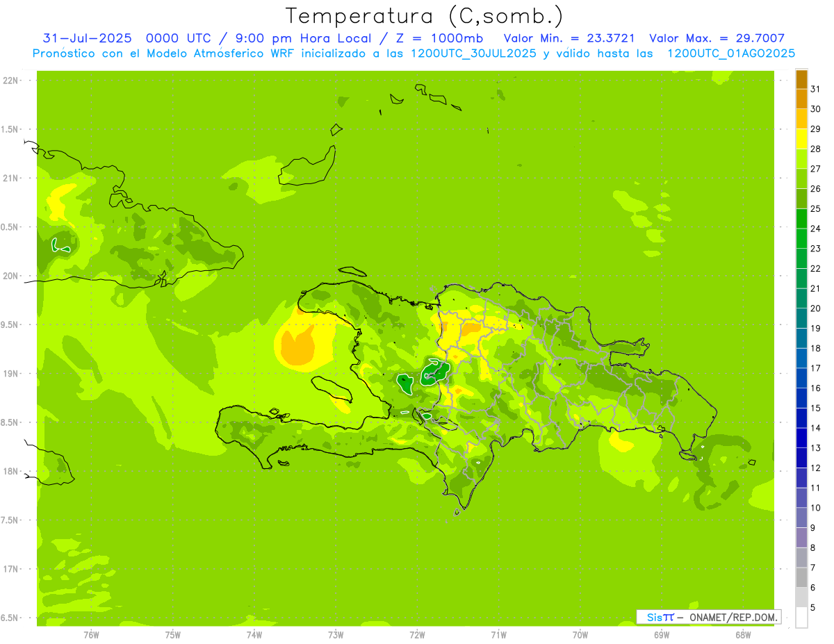Viewport: 834px width, 644px height.
Task: Pick the legend color band between 23 and 24
Action: (x=801, y=239)
